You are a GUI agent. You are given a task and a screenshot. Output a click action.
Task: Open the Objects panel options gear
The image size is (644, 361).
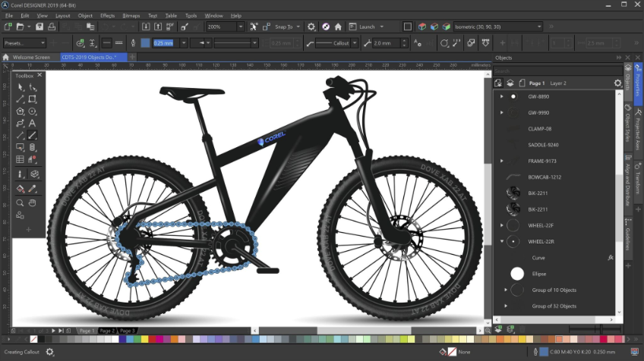pos(617,83)
